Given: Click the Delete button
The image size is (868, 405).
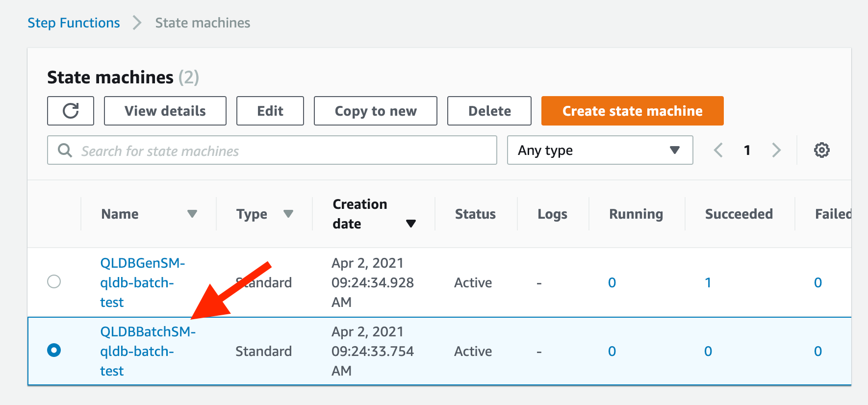Looking at the screenshot, I should tap(489, 111).
